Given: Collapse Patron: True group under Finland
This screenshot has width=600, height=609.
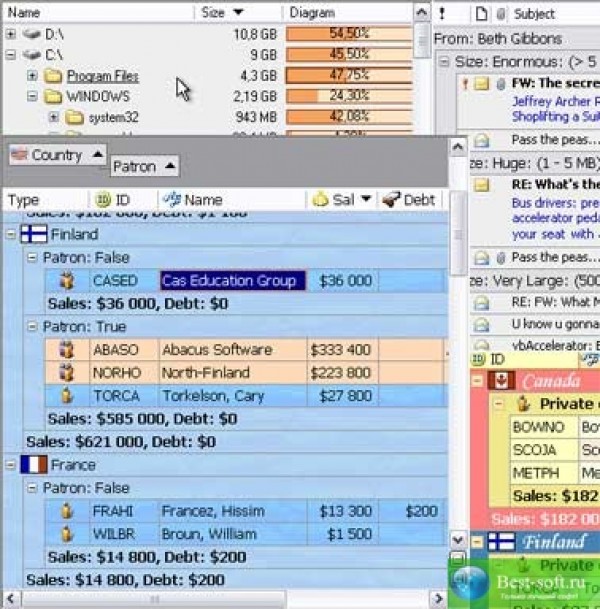Looking at the screenshot, I should coord(32,326).
